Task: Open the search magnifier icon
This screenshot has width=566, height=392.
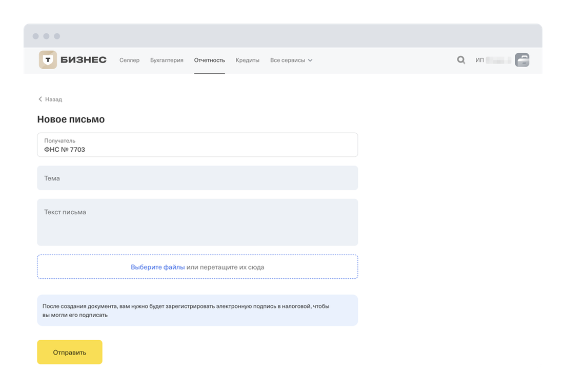Action: pos(461,60)
